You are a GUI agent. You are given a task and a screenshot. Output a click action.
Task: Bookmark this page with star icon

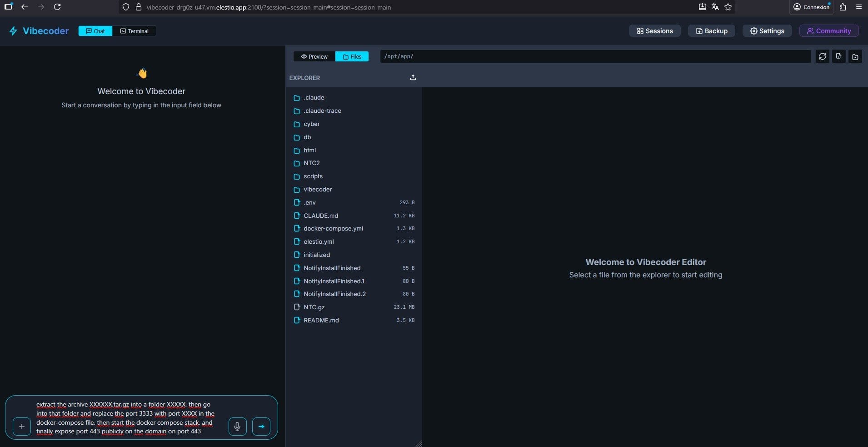(x=728, y=7)
